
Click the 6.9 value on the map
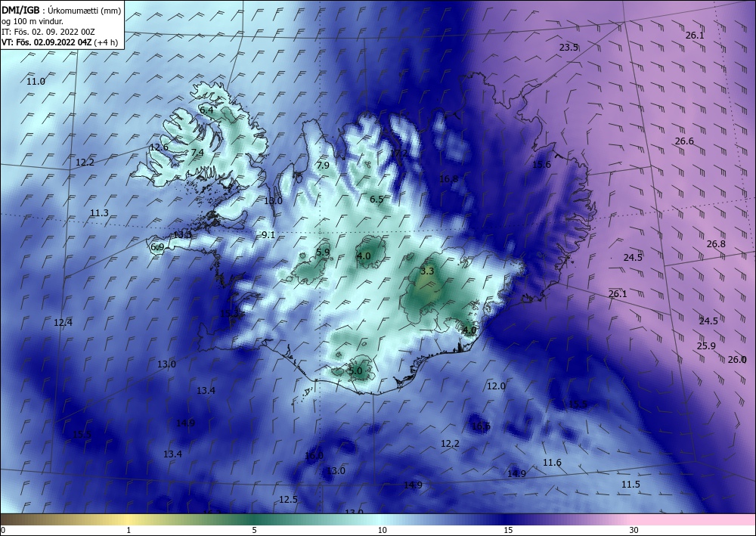tap(157, 246)
